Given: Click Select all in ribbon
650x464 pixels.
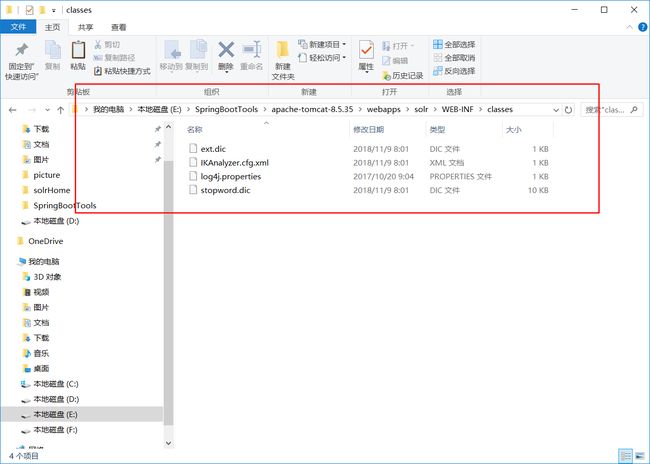Looking at the screenshot, I should pos(454,44).
